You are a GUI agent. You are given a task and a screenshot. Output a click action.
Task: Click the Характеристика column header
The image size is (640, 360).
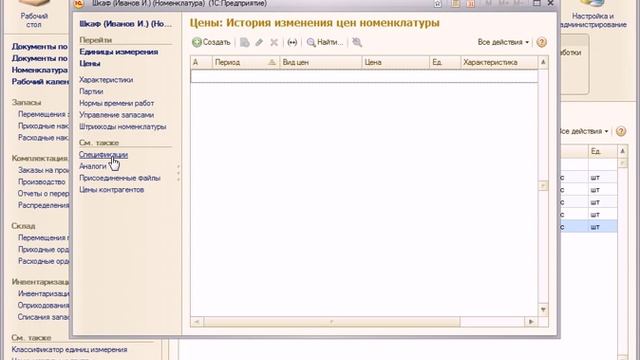pyautogui.click(x=499, y=62)
